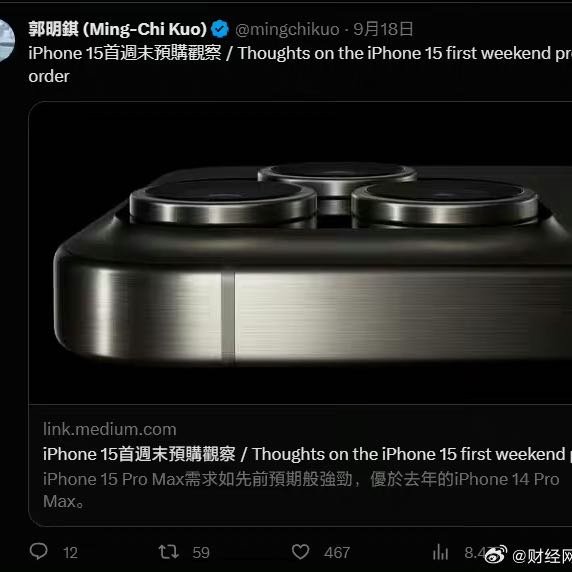
Task: Click the Weibo eye logo watermark
Action: 496,554
